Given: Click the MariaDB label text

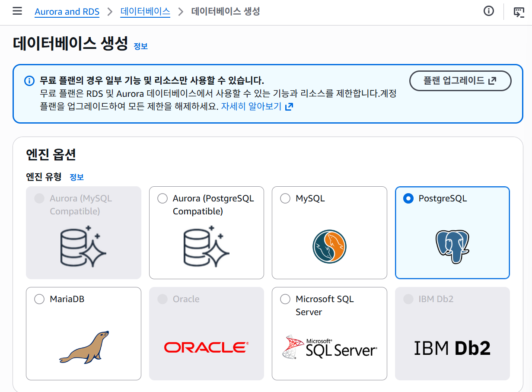Looking at the screenshot, I should pyautogui.click(x=67, y=299).
